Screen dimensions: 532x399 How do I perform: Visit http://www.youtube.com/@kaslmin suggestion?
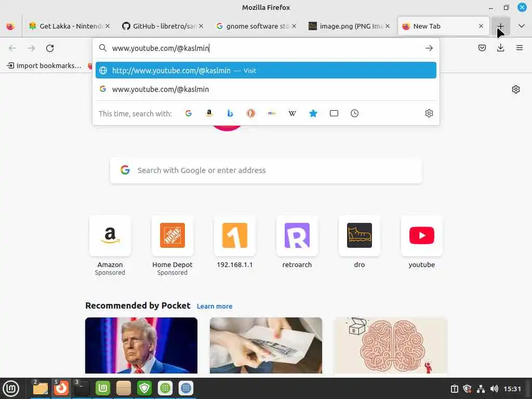click(265, 70)
